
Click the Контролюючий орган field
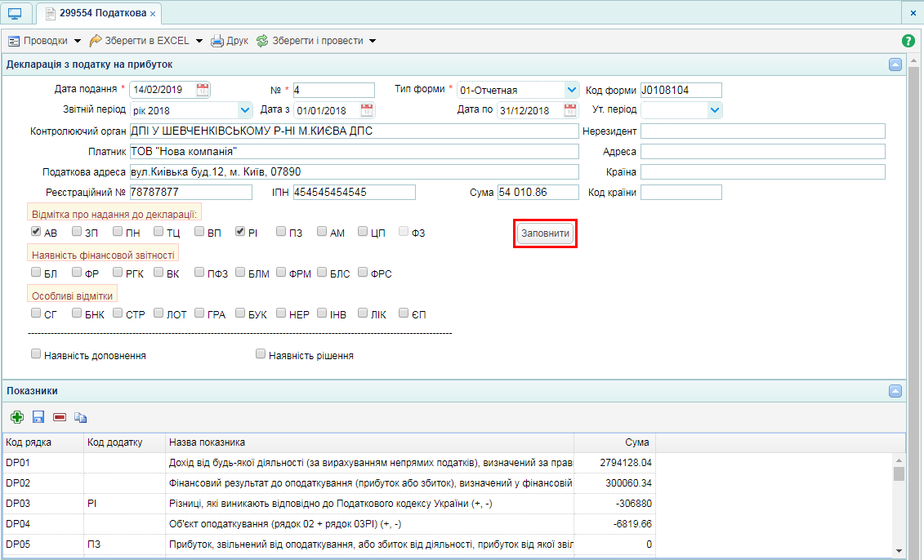(355, 131)
